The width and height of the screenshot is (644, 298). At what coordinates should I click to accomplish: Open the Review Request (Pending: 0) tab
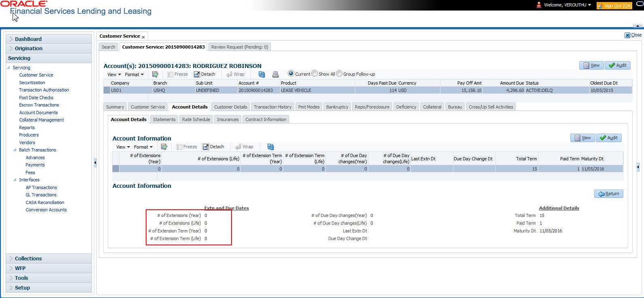tap(240, 47)
